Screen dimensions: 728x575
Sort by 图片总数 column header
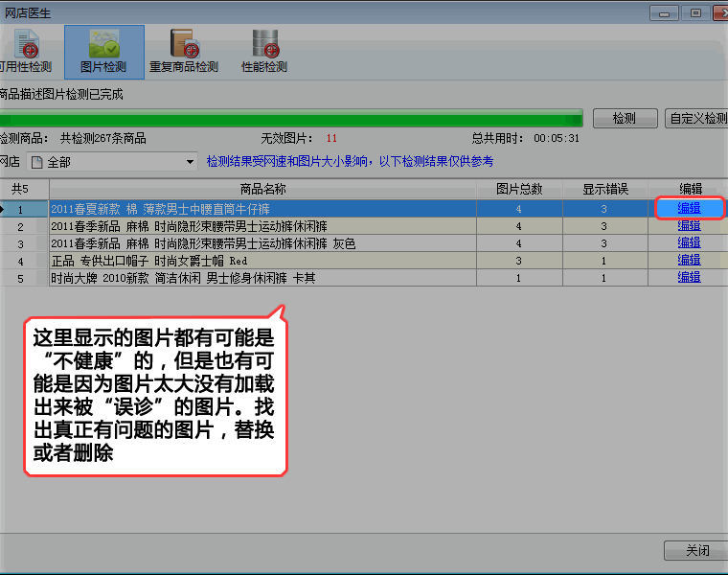(x=519, y=189)
